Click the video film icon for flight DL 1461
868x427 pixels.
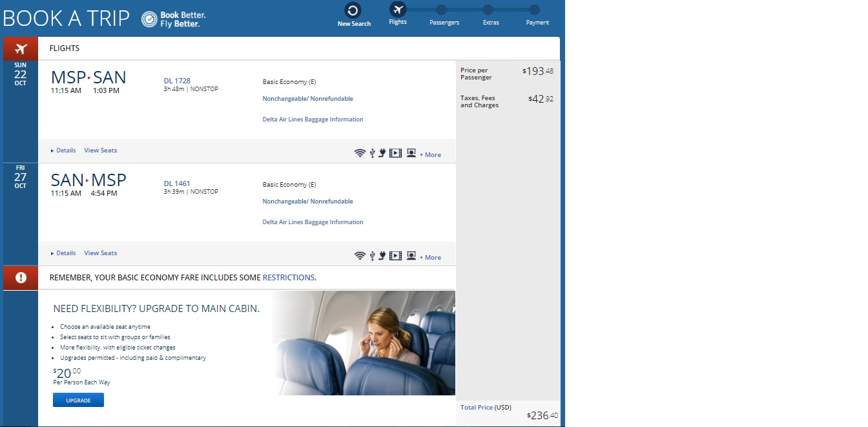(x=395, y=256)
